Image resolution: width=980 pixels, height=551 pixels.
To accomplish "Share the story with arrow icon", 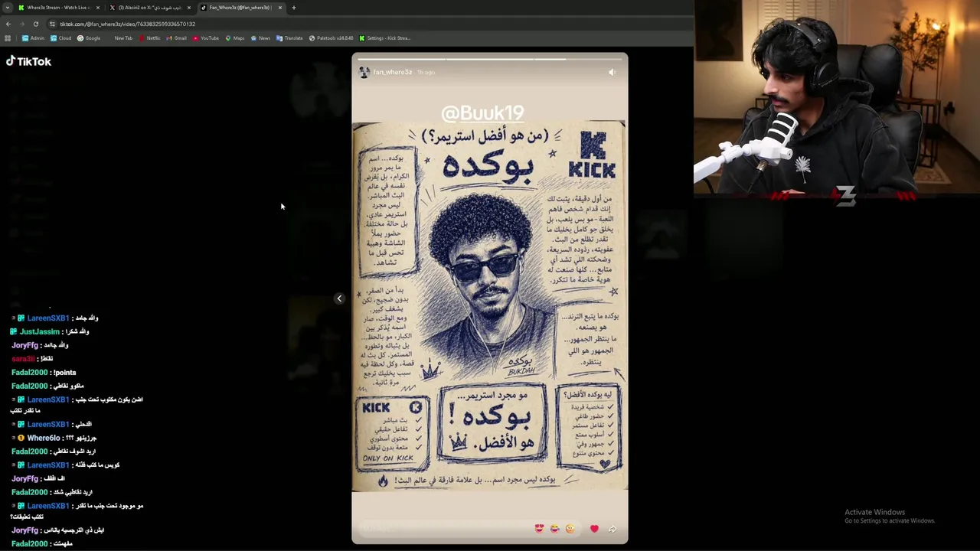I will [x=612, y=529].
